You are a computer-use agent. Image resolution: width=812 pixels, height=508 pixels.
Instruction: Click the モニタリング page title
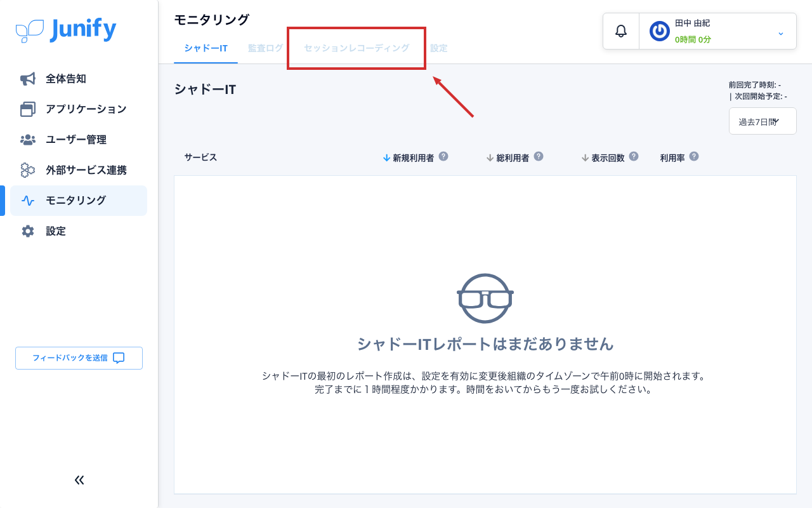click(x=212, y=20)
